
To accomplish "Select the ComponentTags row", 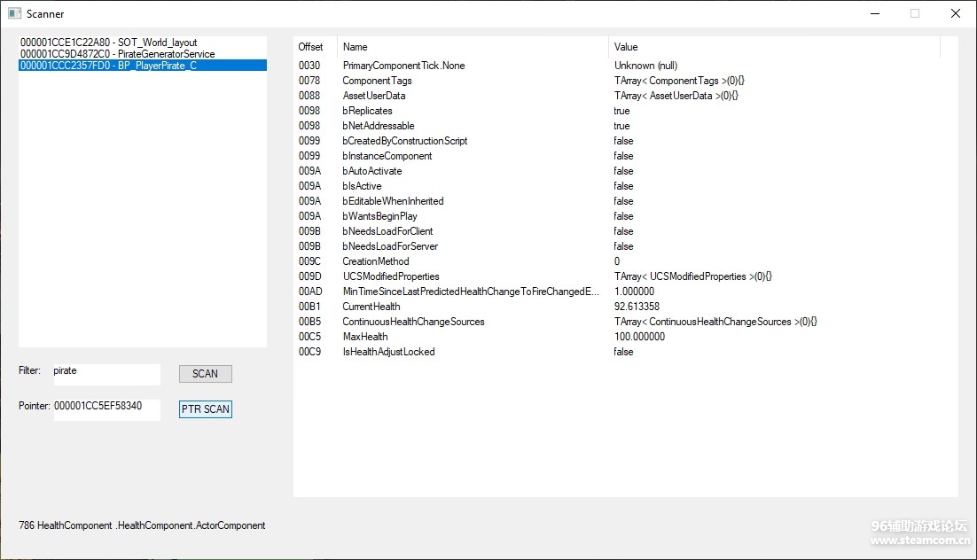I will pos(377,81).
